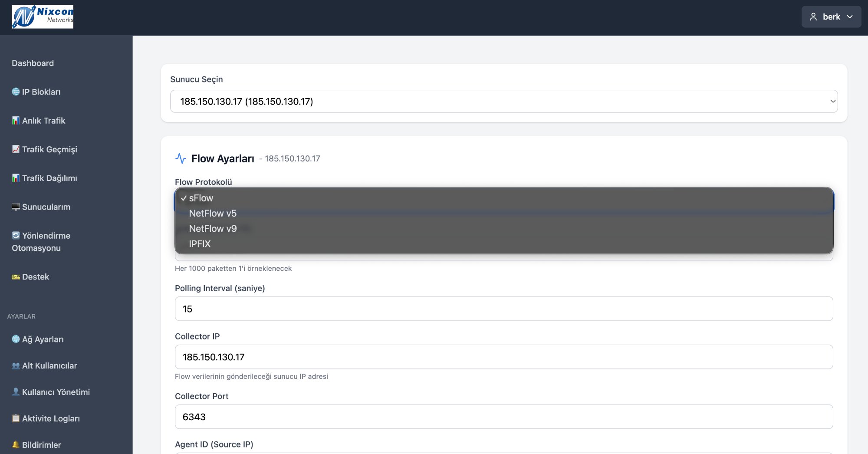The width and height of the screenshot is (868, 454).
Task: Open Kullanıcı Yönetimi page
Action: 56,392
